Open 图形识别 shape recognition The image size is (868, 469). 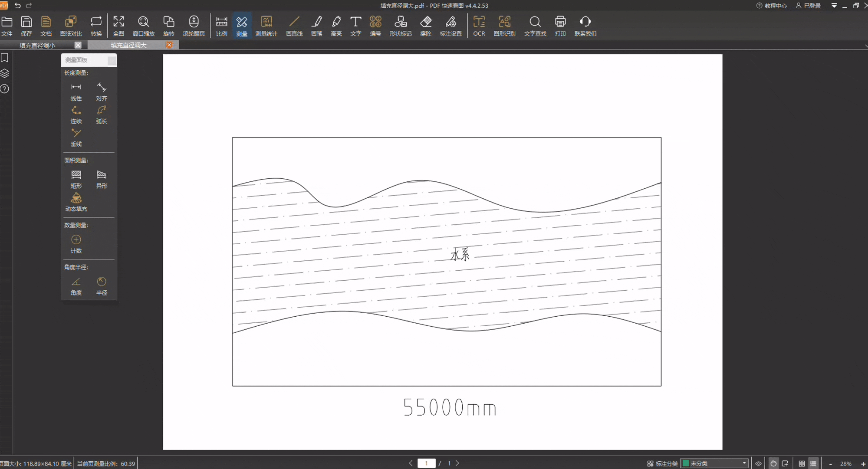[x=504, y=26]
